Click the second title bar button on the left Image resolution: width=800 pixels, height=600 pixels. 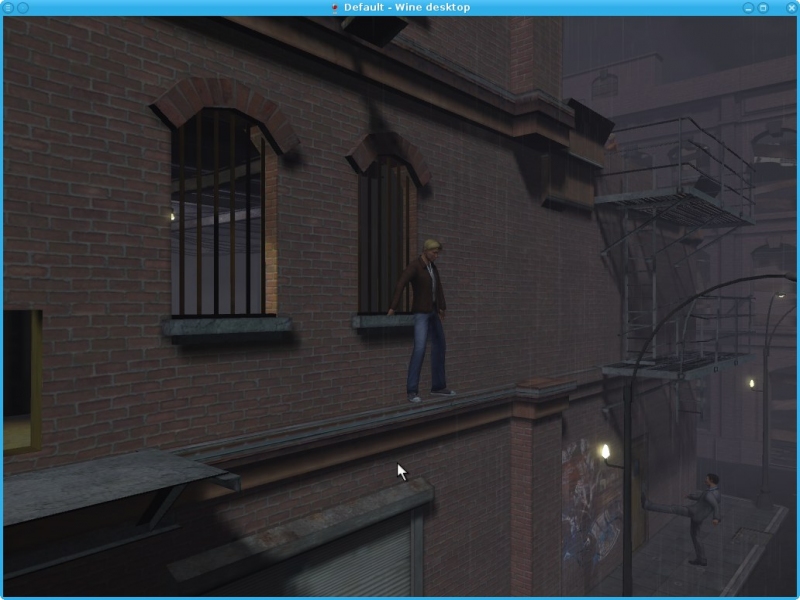(x=23, y=8)
